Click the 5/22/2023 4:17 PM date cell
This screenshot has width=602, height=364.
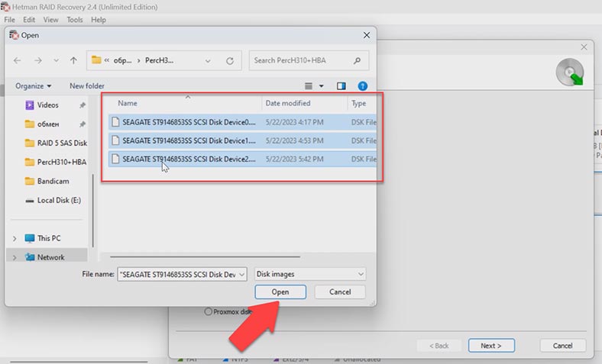tap(294, 122)
